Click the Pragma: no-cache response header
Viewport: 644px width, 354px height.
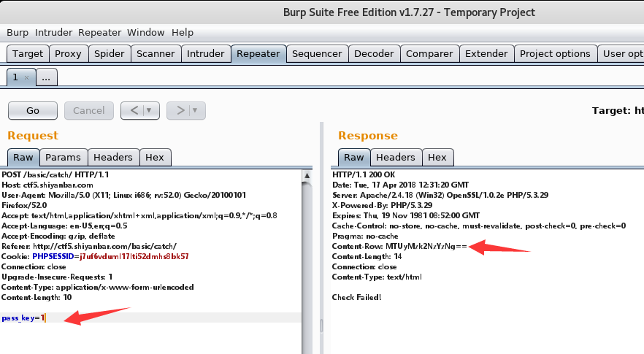tap(365, 236)
